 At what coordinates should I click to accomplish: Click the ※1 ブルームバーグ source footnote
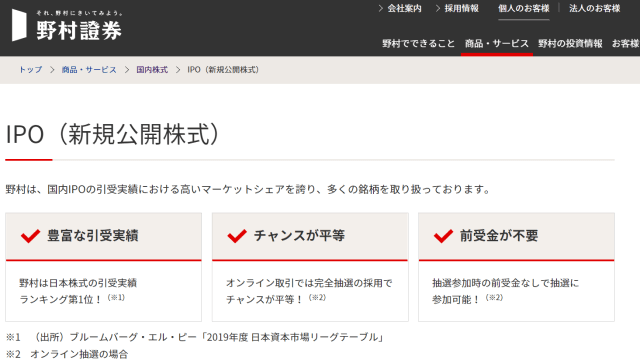pyautogui.click(x=195, y=337)
